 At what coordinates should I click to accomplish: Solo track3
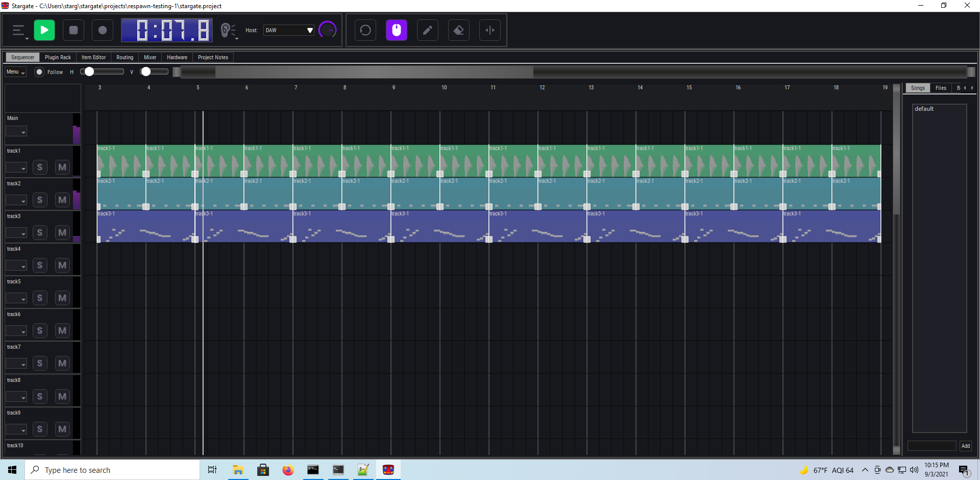tap(40, 232)
